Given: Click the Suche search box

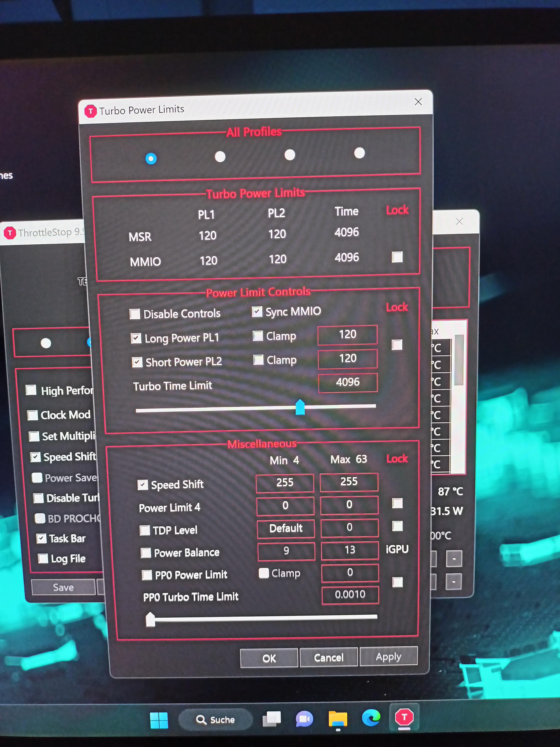Looking at the screenshot, I should pyautogui.click(x=215, y=720).
